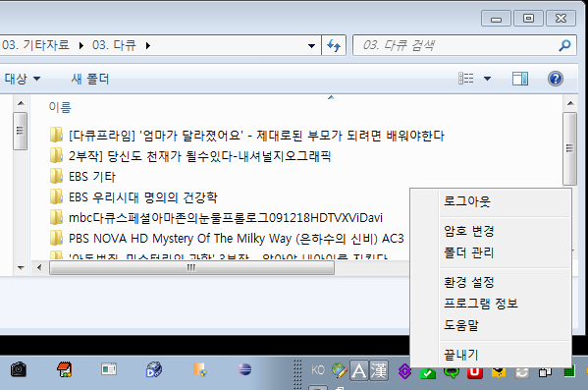Image resolution: width=588 pixels, height=390 pixels.
Task: Click the 새 폴더 button
Action: click(x=90, y=79)
